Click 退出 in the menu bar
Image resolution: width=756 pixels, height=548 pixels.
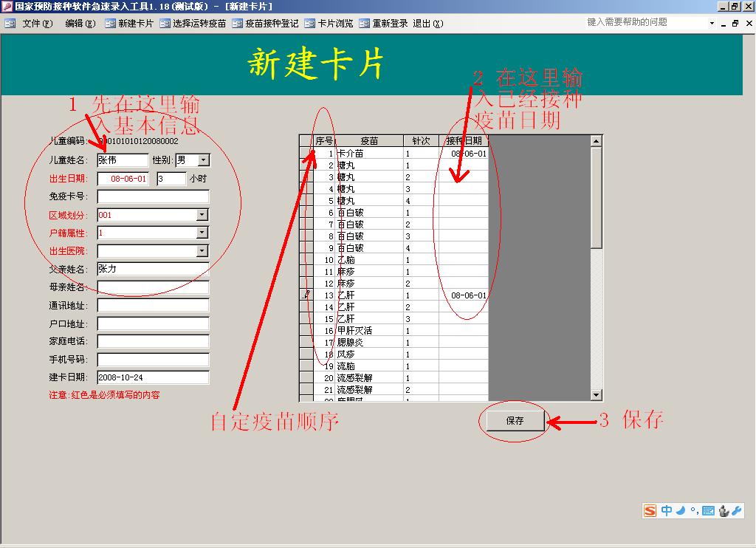427,23
